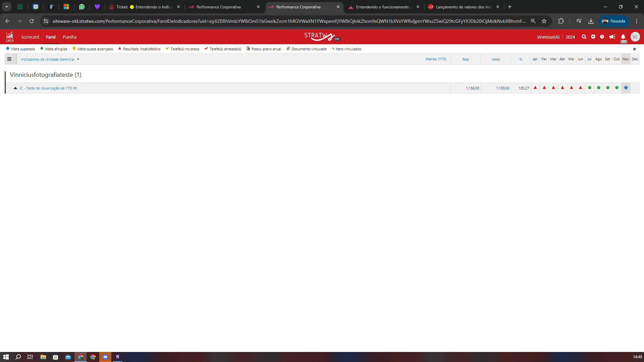The image size is (644, 362).
Task: Open the hamburger list menu icon
Action: tap(9, 59)
